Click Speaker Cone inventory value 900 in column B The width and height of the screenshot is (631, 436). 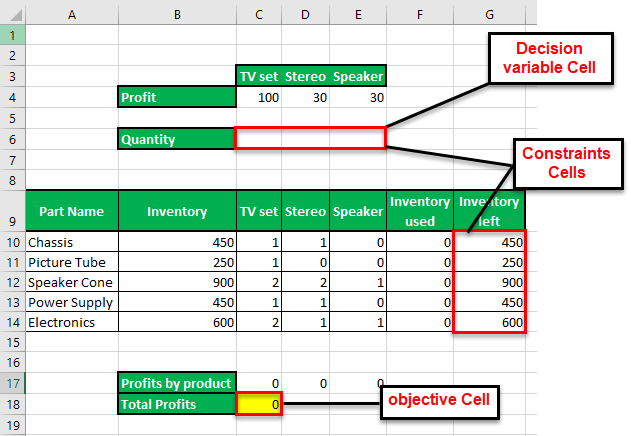177,282
